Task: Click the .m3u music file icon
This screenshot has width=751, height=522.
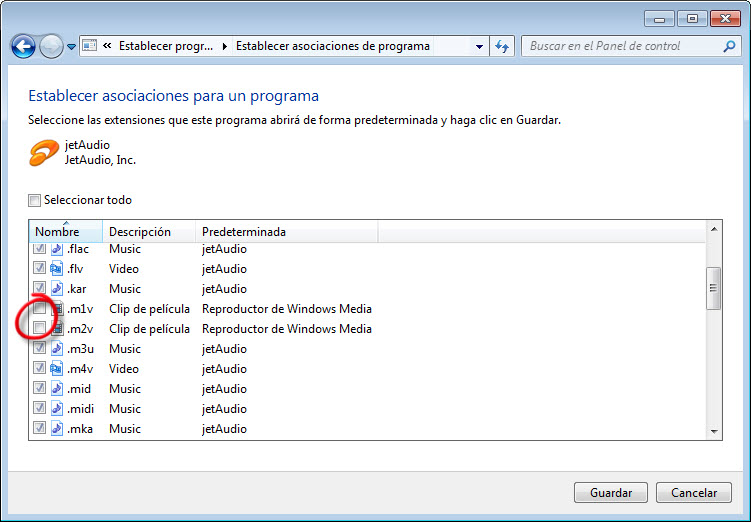Action: 57,349
